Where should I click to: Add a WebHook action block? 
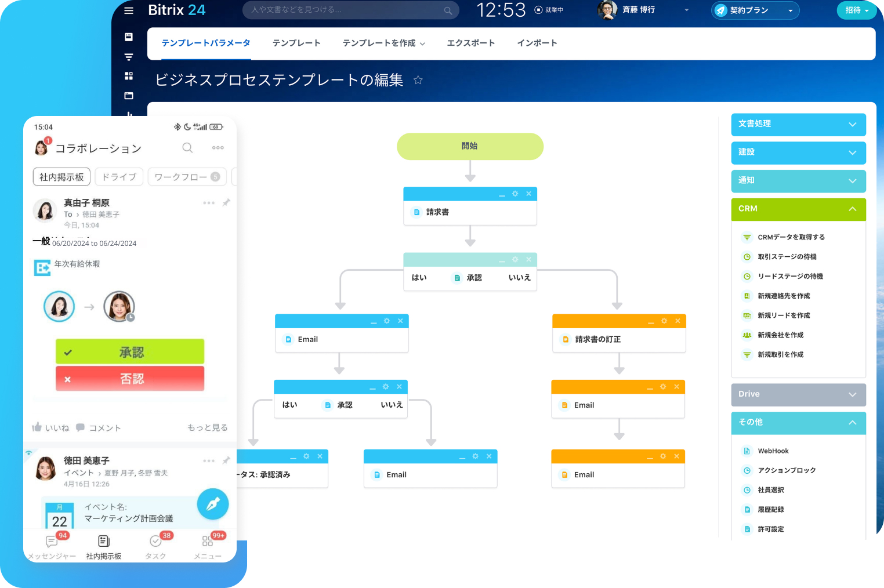point(772,451)
